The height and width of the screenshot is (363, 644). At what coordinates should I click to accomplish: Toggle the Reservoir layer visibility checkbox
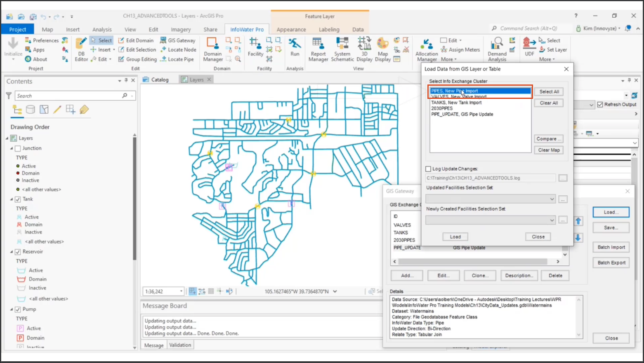(18, 252)
